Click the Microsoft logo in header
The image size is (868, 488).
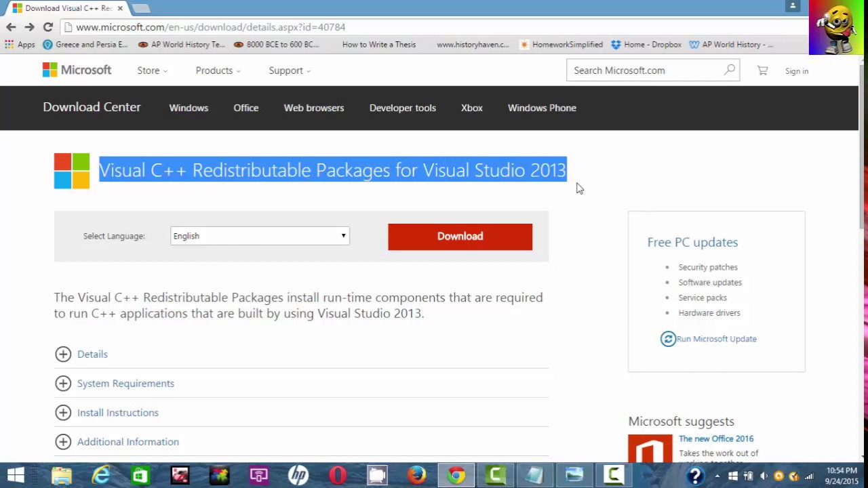coord(77,70)
